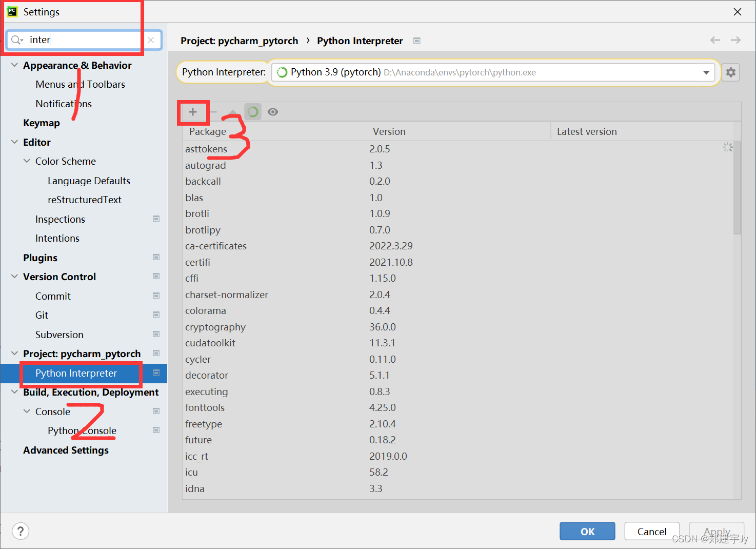Open Advanced Settings page

click(66, 450)
